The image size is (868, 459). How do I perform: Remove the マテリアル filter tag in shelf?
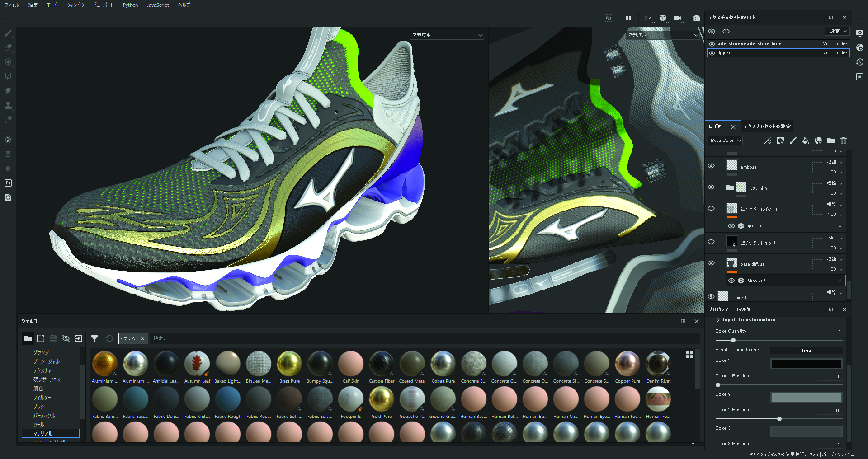click(x=142, y=338)
